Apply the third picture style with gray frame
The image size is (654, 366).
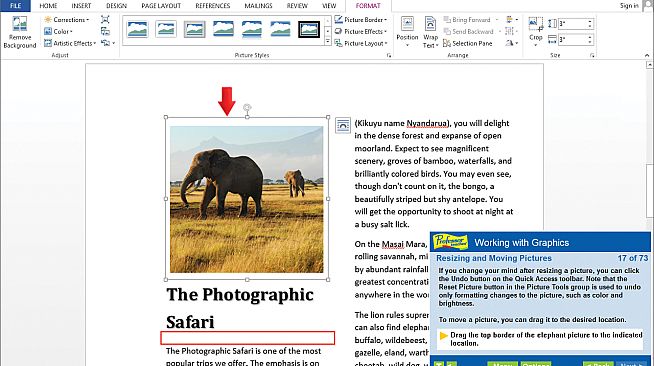194,30
